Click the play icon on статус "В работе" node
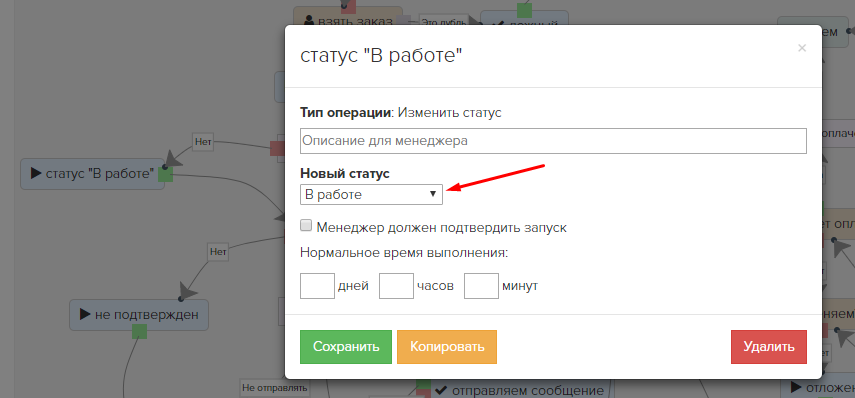 tap(36, 173)
